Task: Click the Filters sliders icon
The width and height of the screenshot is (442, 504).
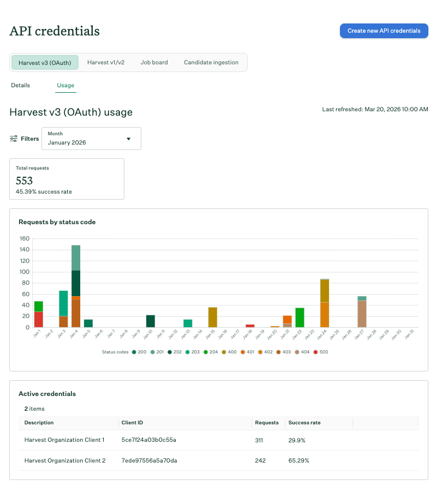Action: 14,139
